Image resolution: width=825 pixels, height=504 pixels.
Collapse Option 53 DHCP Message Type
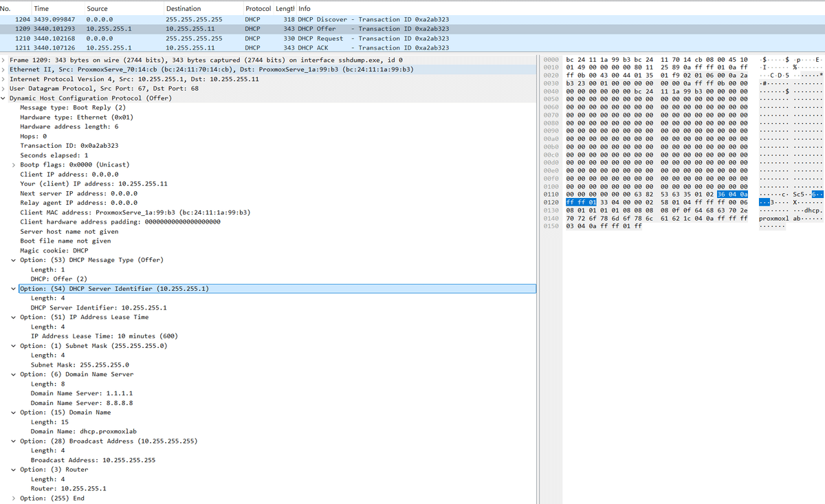[x=14, y=260]
